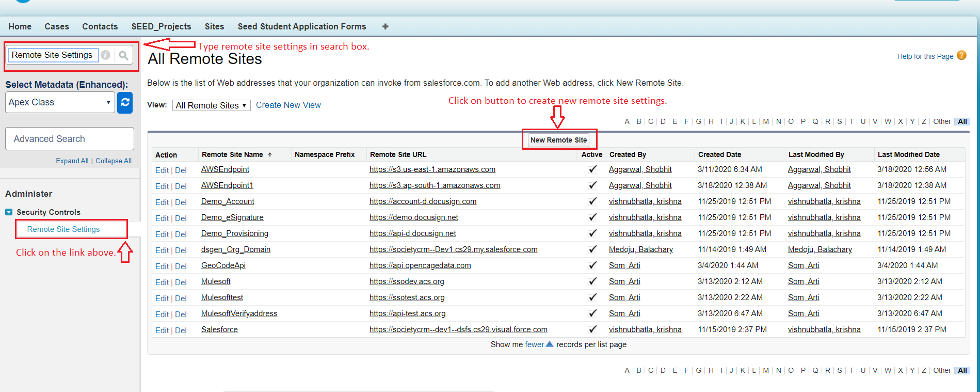The image size is (980, 392).
Task: Toggle Active checkmark for Demo_Account row
Action: (592, 201)
